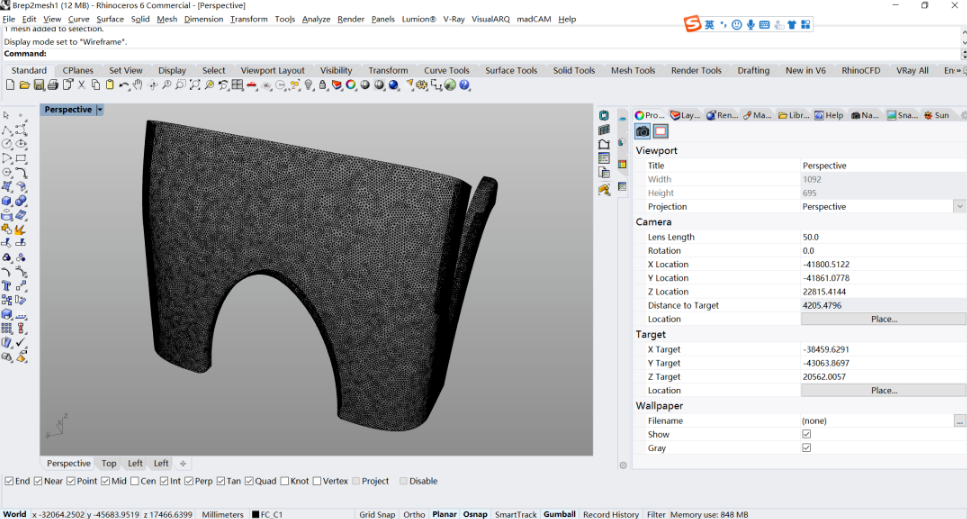The height and width of the screenshot is (519, 967).
Task: Open the V-Ray menu
Action: [454, 19]
